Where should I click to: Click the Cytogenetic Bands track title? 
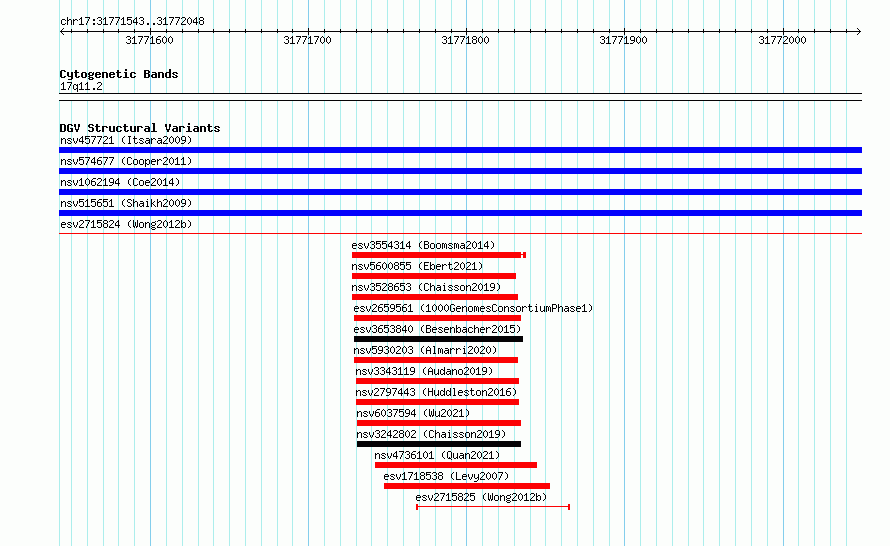[119, 74]
